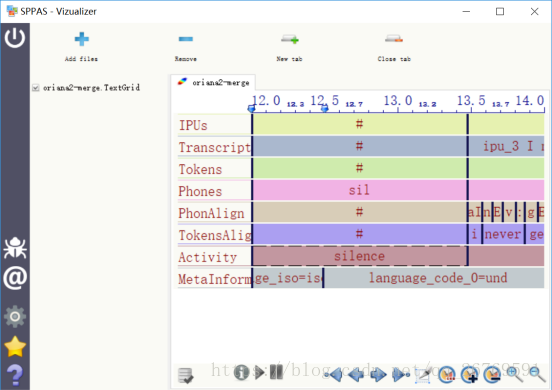
Task: Click 'silence' annotation in Activity tier
Action: click(359, 256)
